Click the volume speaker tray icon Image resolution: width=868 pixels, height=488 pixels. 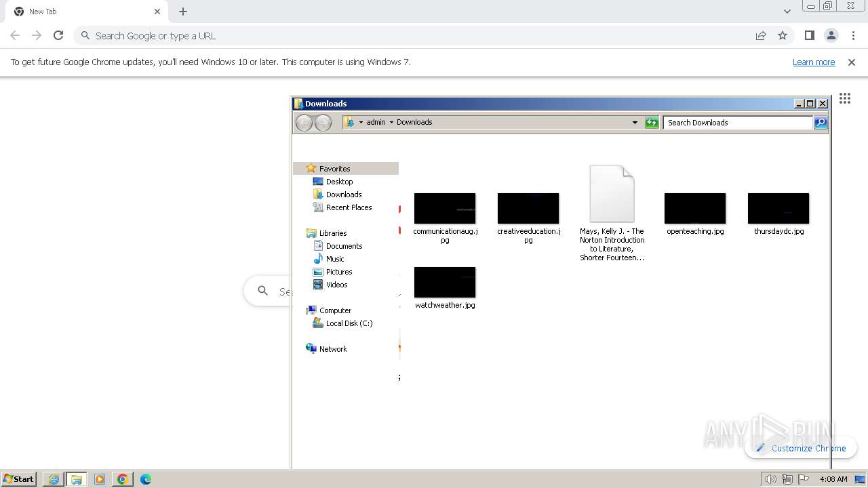[770, 479]
